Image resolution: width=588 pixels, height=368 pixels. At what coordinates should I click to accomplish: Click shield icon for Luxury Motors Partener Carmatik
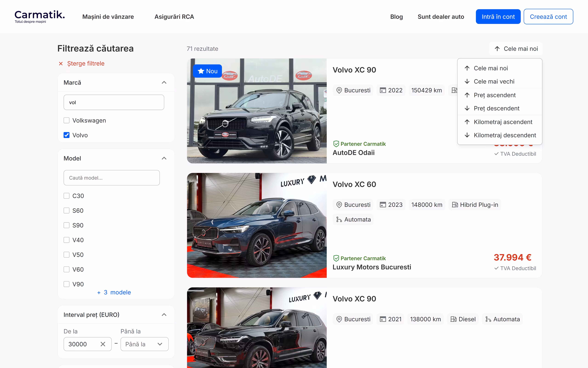tap(336, 258)
